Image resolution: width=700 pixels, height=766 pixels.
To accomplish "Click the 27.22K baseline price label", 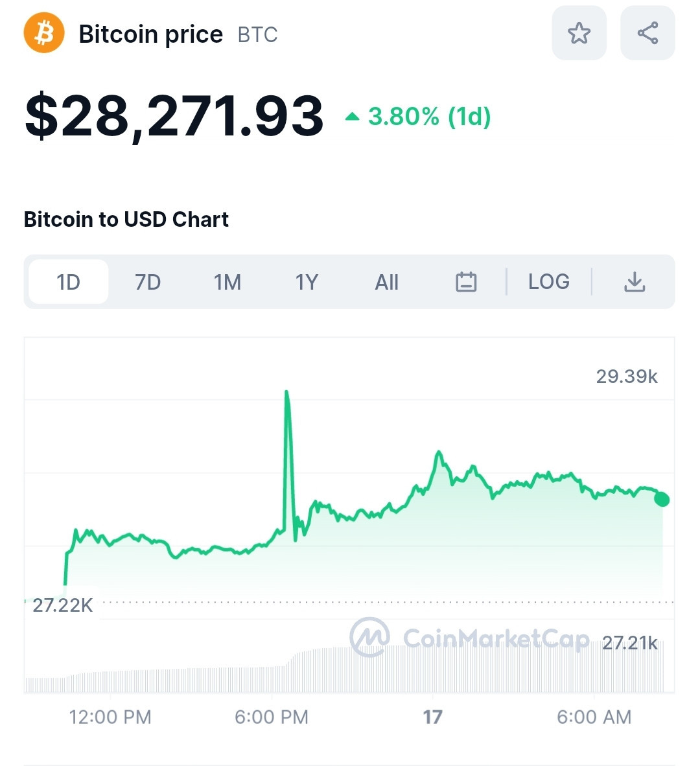I will point(62,605).
